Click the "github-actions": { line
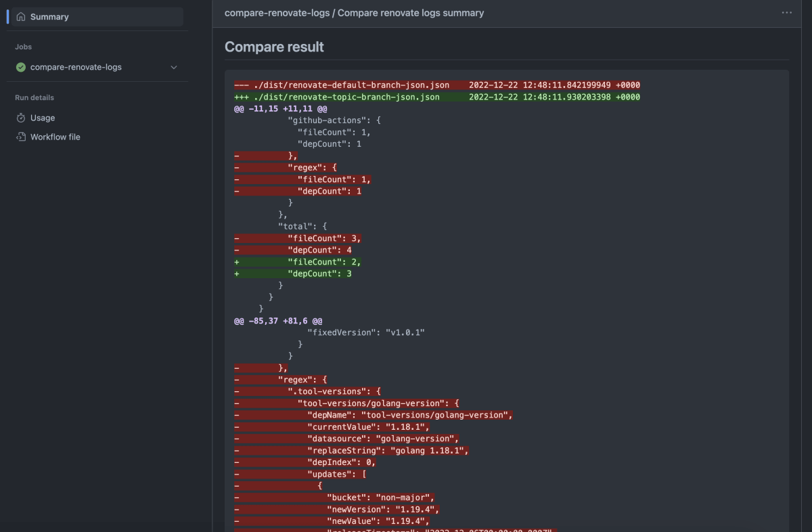Screen dimensions: 812x532 [x=334, y=120]
